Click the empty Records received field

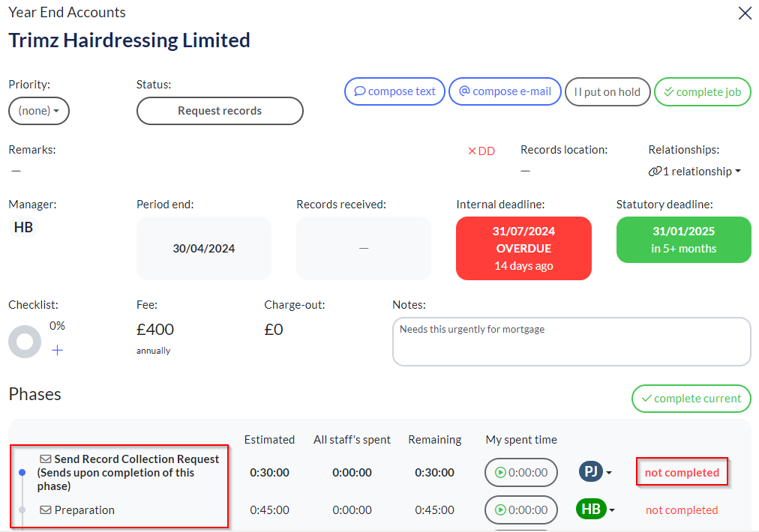tap(364, 248)
